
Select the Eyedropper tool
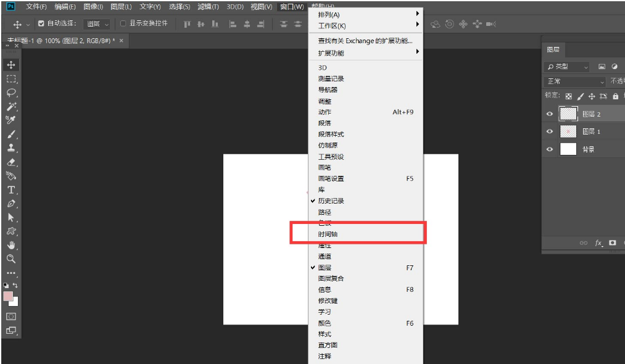pos(11,120)
